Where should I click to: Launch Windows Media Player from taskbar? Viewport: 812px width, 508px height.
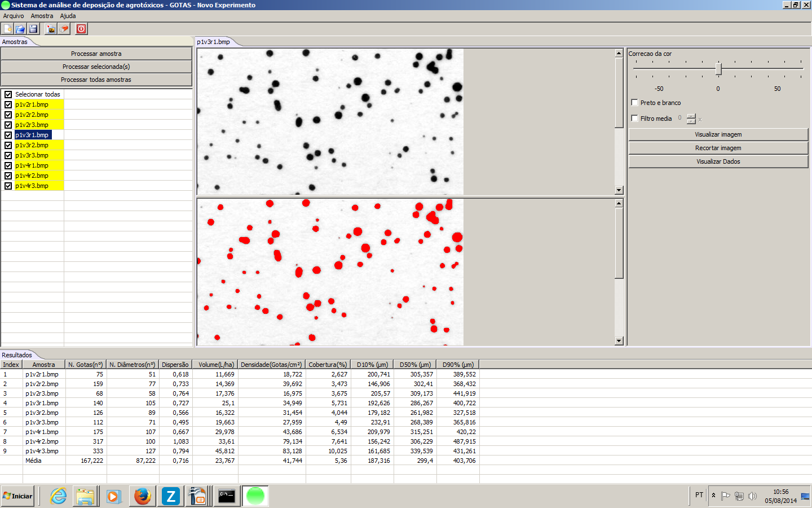click(113, 496)
